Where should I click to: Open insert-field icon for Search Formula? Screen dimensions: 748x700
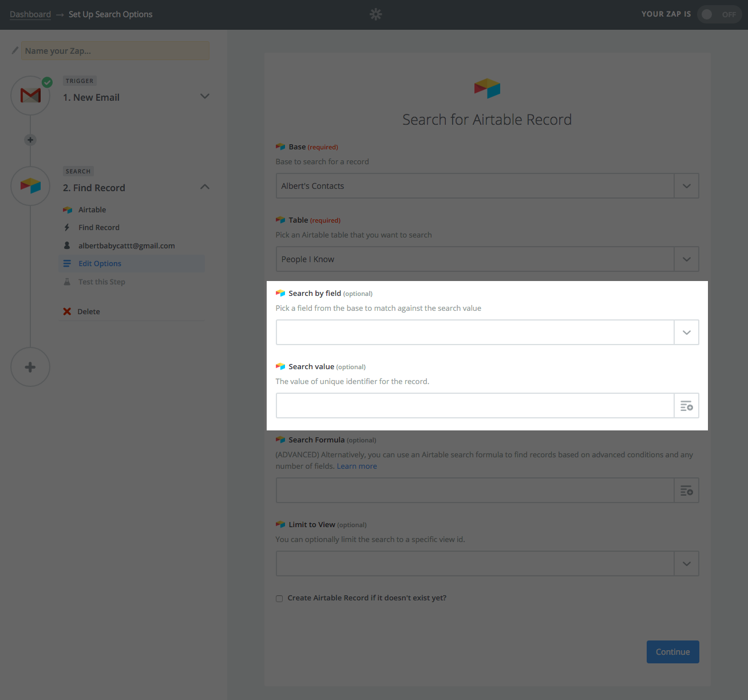point(686,491)
